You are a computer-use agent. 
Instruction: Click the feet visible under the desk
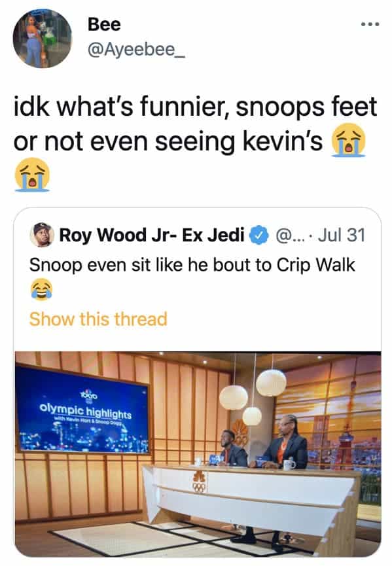point(264,538)
